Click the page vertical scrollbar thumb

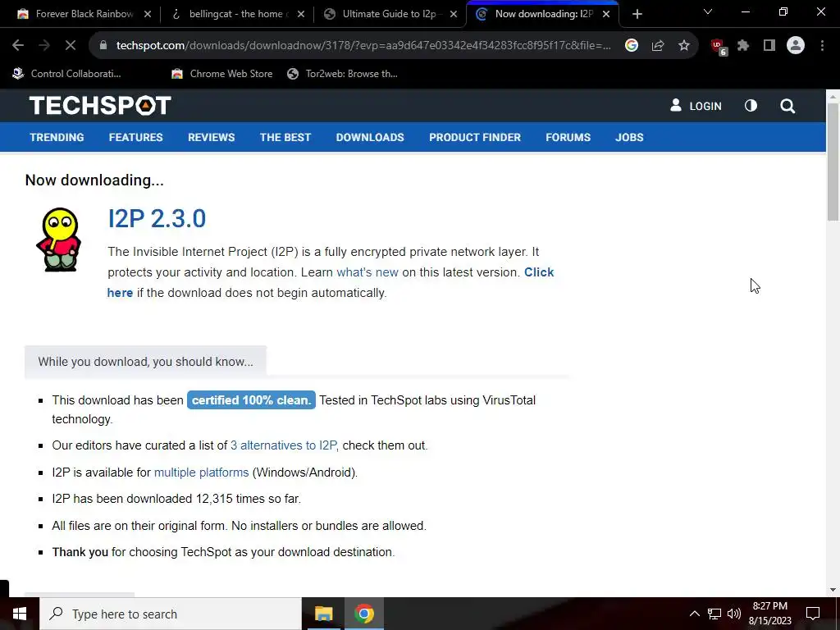[x=833, y=161]
